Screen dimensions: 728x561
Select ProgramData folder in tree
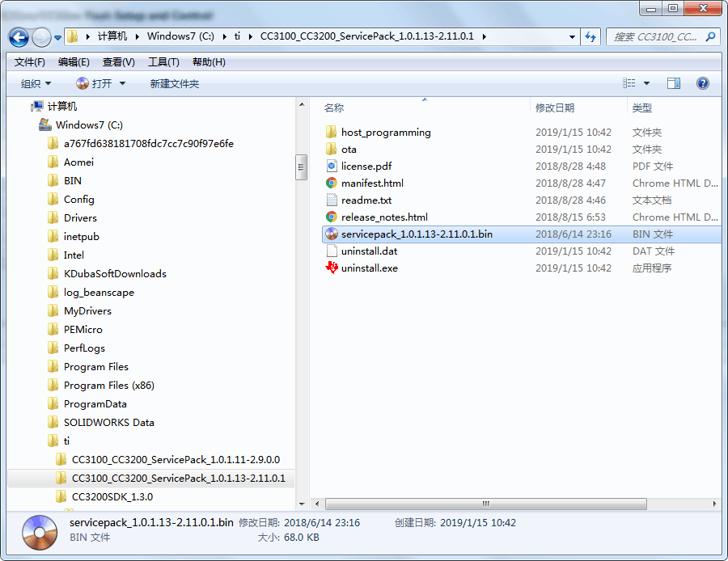(95, 403)
